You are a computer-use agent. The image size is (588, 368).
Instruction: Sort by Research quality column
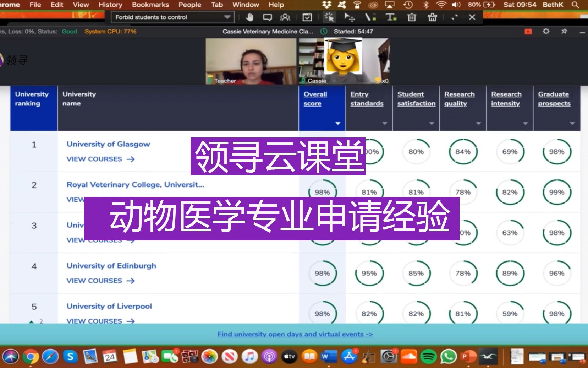pos(459,99)
